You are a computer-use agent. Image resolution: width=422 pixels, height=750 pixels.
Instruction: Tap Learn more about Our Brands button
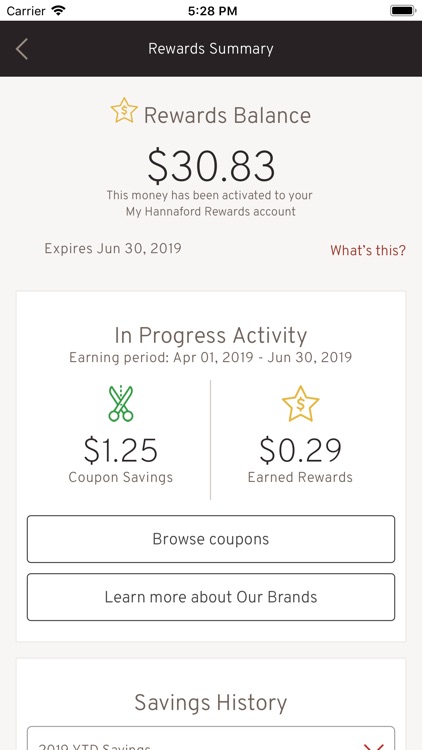coord(211,597)
